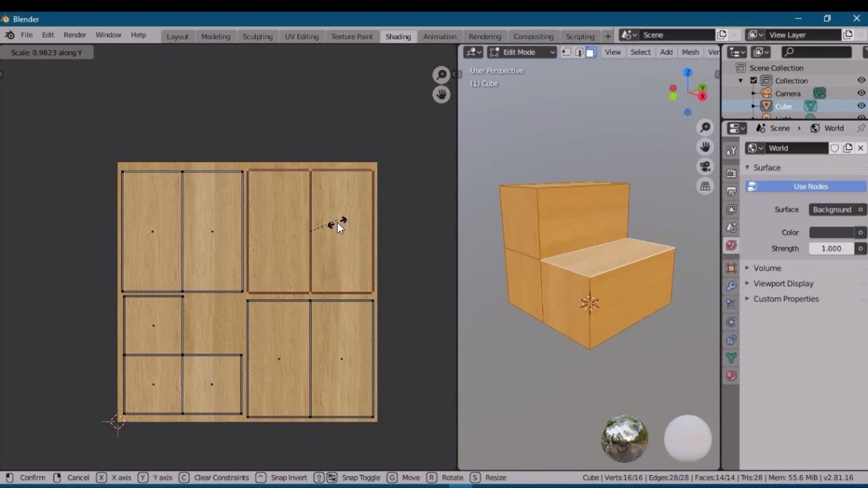Open the Surface Background shader dropdown
Viewport: 868px width, 488px height.
[x=837, y=209]
